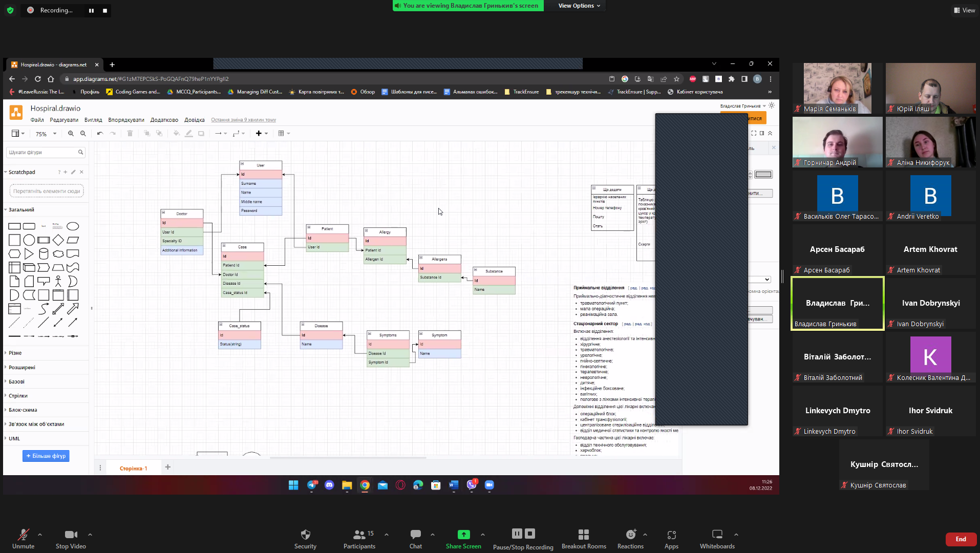Open the Файл menu
The height and width of the screenshot is (553, 980).
(37, 120)
